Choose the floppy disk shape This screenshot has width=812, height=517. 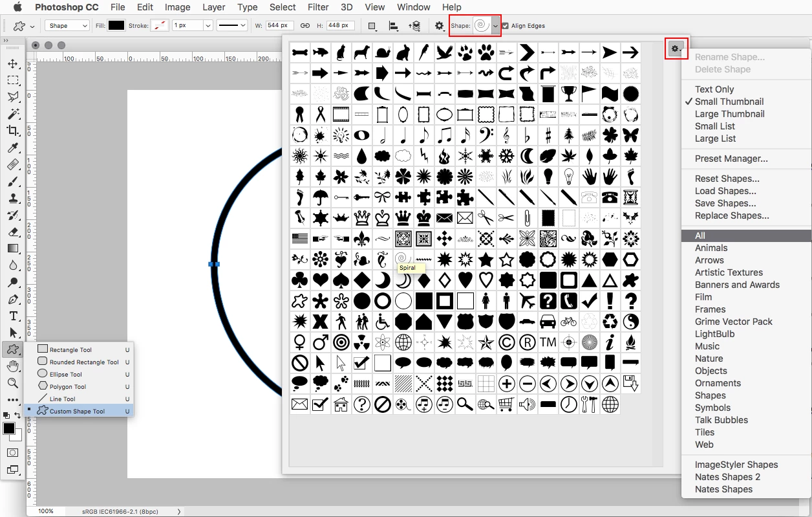point(630,384)
